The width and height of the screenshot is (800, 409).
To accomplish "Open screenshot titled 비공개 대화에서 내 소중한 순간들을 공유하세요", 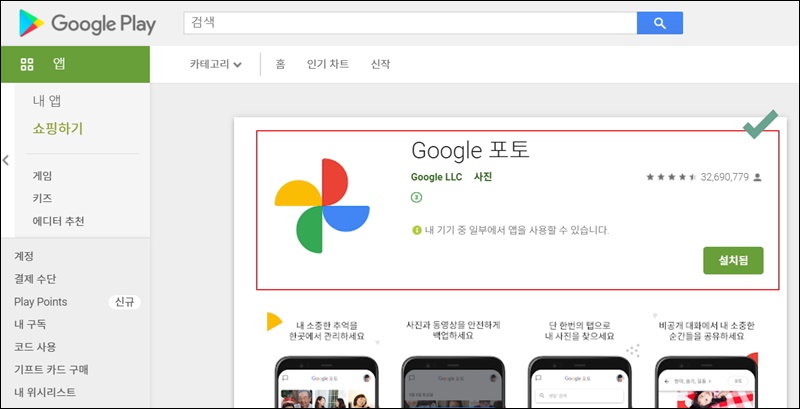I will click(x=706, y=360).
